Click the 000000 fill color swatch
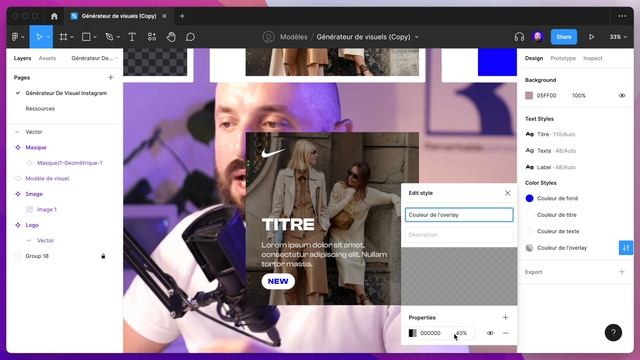Screen dimensions: 640x360 [412, 333]
